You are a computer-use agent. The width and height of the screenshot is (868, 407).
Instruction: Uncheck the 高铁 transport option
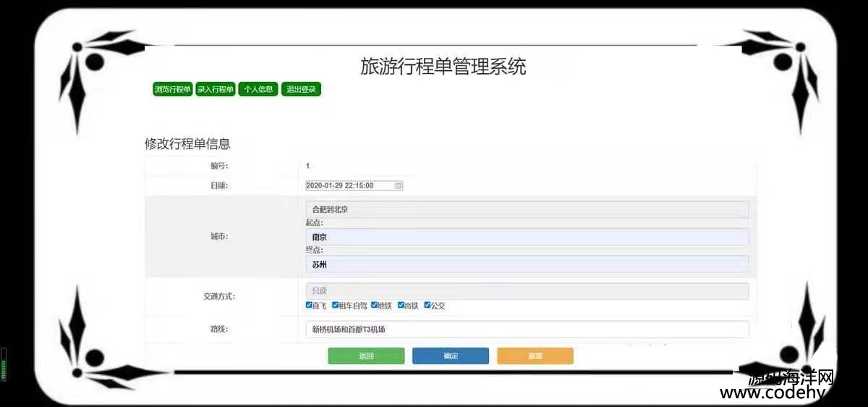pyautogui.click(x=401, y=305)
